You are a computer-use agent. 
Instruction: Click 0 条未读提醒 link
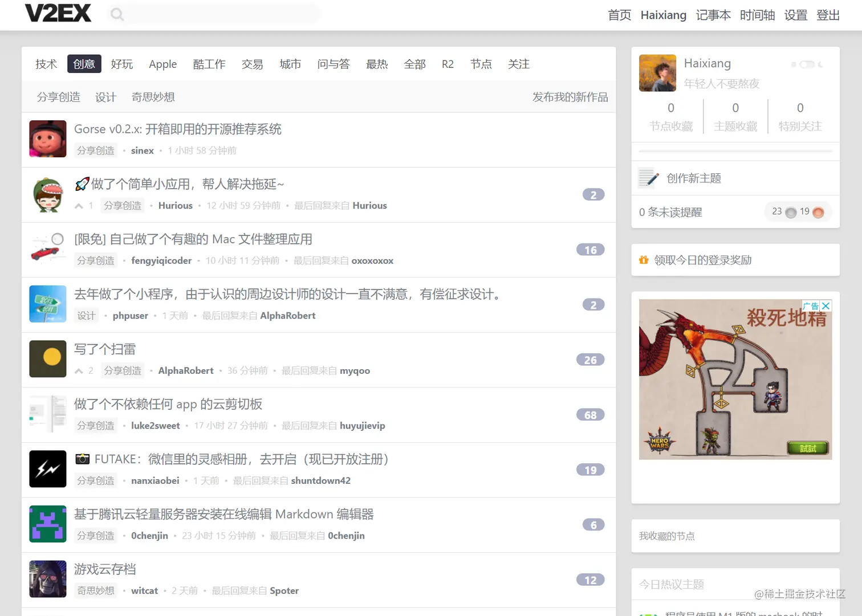coord(670,213)
